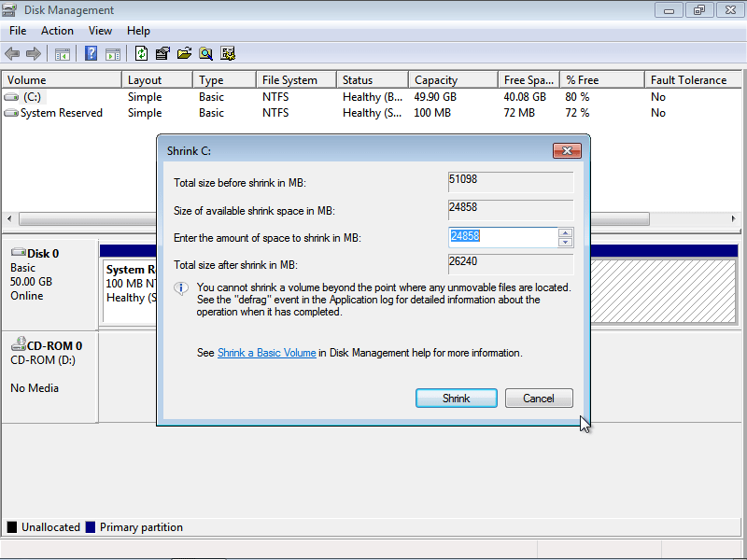Open the Shrink a Basic Volume help link
Image resolution: width=747 pixels, height=560 pixels.
coord(266,353)
